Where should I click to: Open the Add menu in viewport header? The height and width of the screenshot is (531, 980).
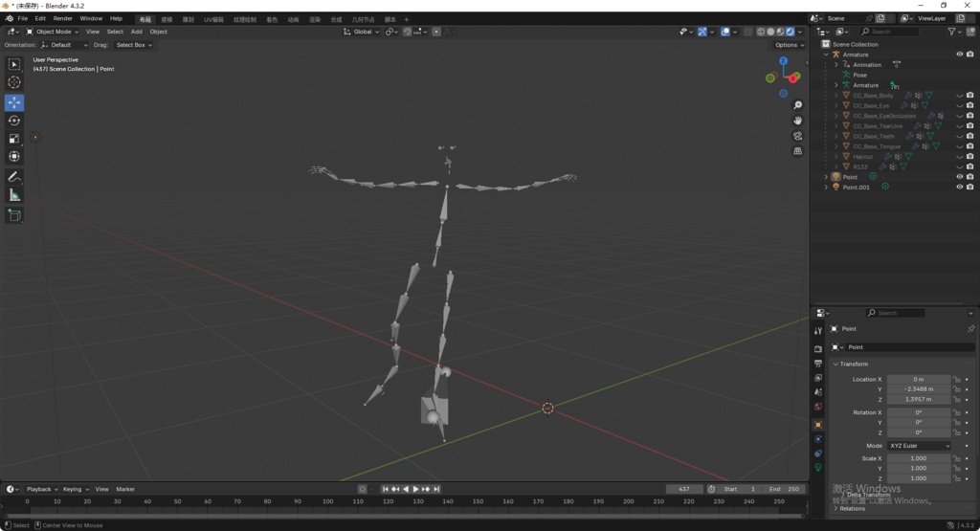[136, 32]
